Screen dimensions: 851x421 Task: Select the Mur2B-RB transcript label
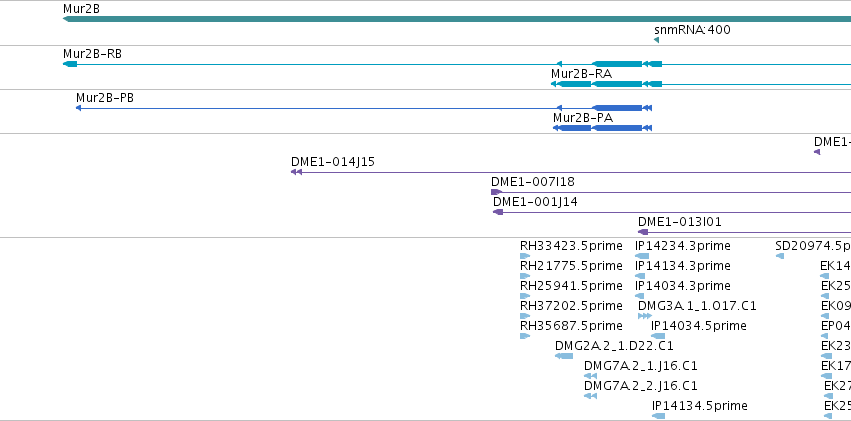pos(92,54)
